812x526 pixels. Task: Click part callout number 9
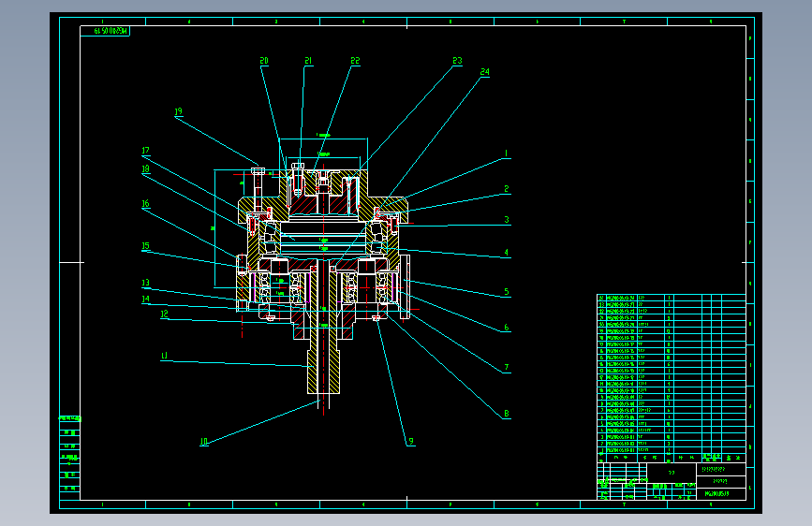410,441
